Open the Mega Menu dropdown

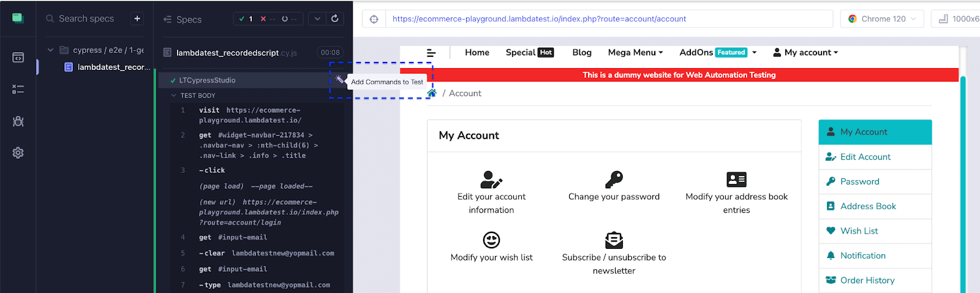coord(635,53)
